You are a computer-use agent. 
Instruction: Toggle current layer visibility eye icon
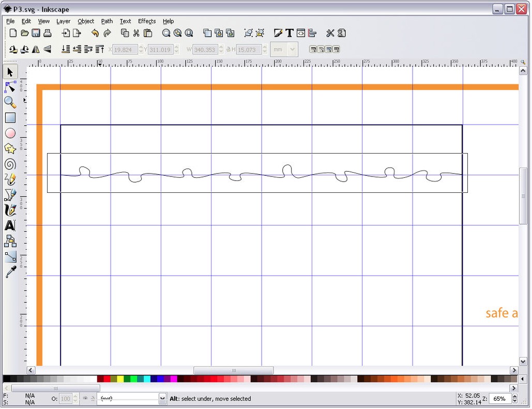[85, 399]
